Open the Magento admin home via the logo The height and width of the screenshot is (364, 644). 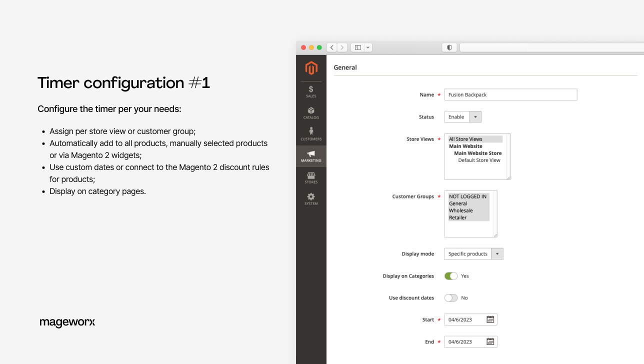311,68
